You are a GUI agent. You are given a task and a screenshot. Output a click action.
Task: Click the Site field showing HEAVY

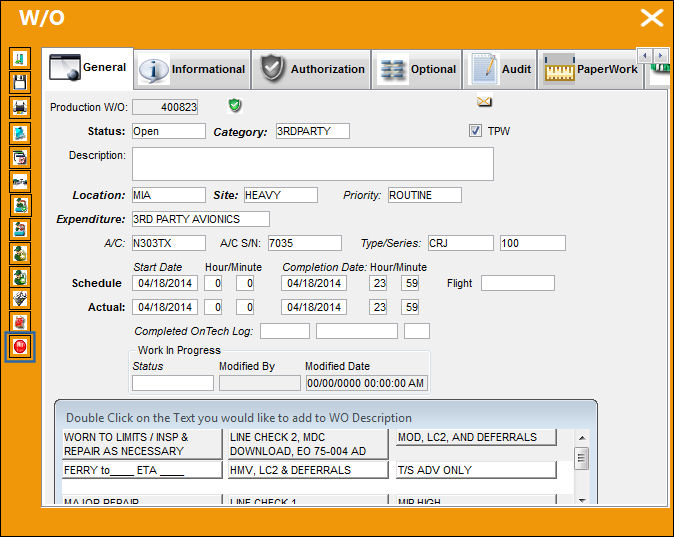point(281,195)
